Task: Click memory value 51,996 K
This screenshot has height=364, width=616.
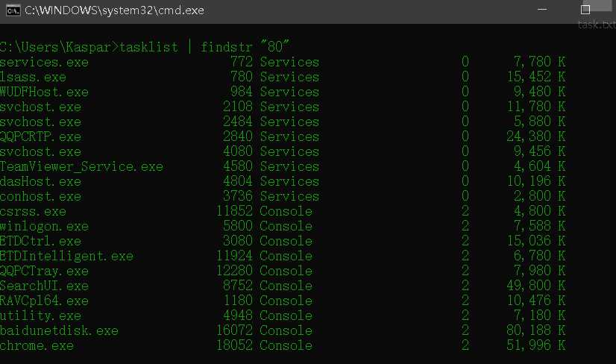Action: (536, 346)
